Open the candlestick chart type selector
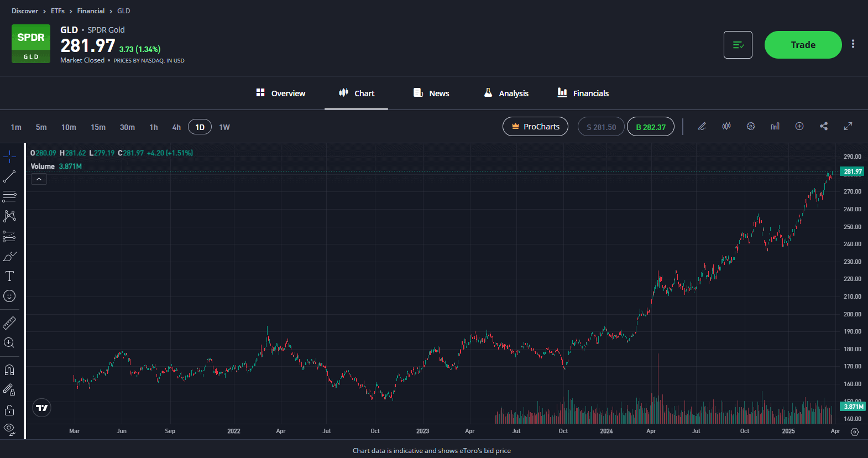 (x=726, y=126)
